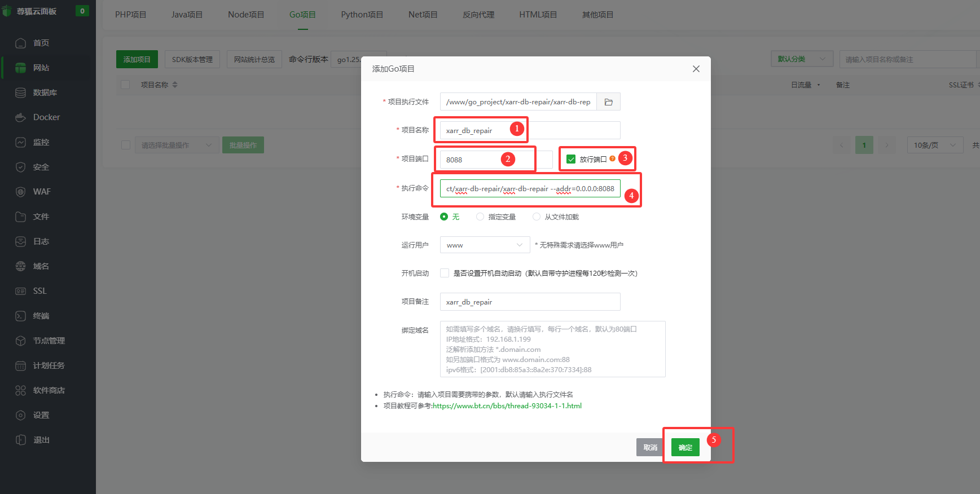The height and width of the screenshot is (494, 980).
Task: Click the green notification badge showing 0
Action: tap(82, 11)
